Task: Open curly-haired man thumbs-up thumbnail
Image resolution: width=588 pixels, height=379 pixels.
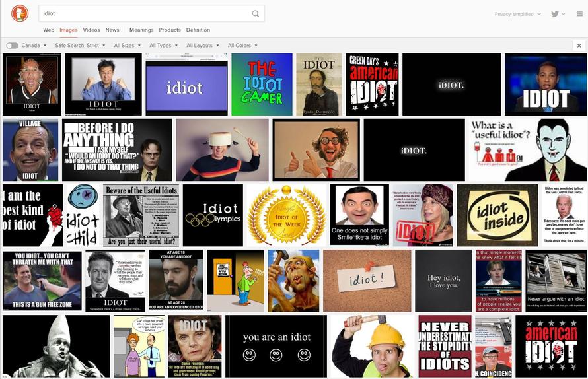Action: click(316, 150)
